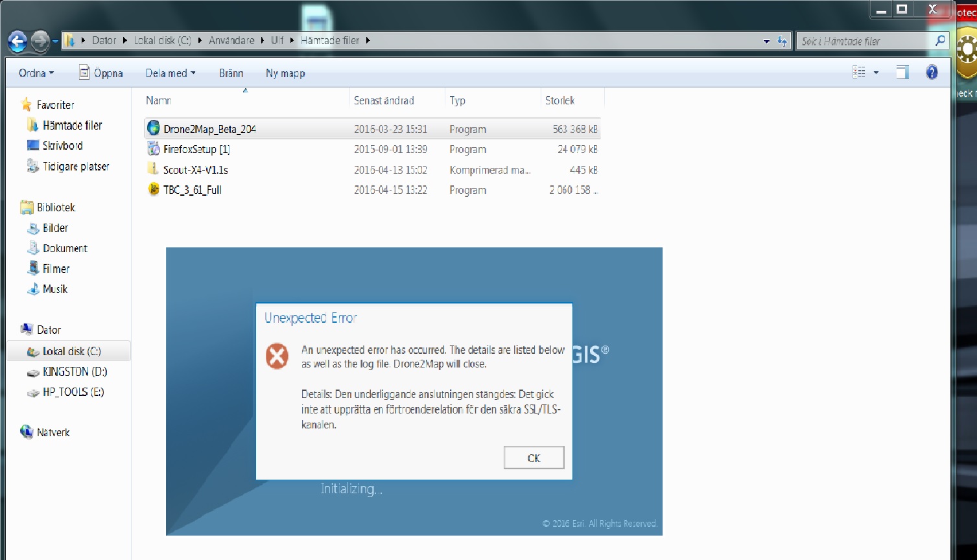Click the Ulf breadcrumb segment
Screen dimensions: 977x560
point(277,40)
